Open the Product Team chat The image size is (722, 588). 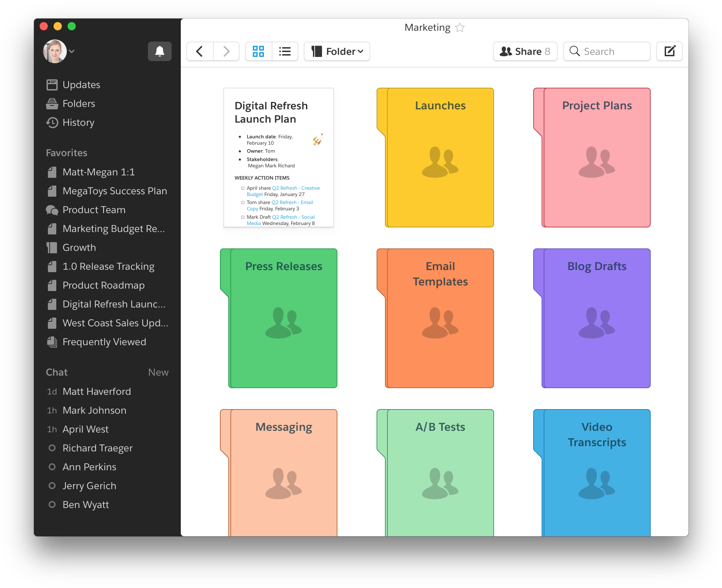point(94,210)
